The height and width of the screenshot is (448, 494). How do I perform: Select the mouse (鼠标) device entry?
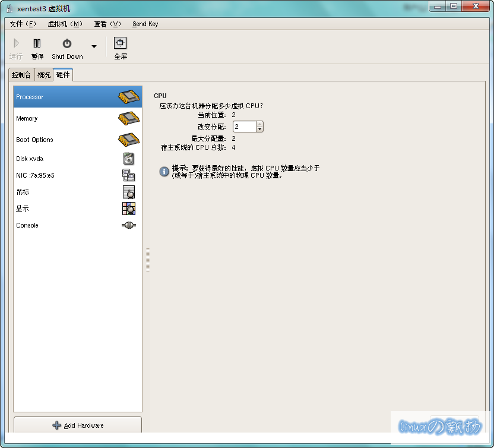(x=77, y=192)
